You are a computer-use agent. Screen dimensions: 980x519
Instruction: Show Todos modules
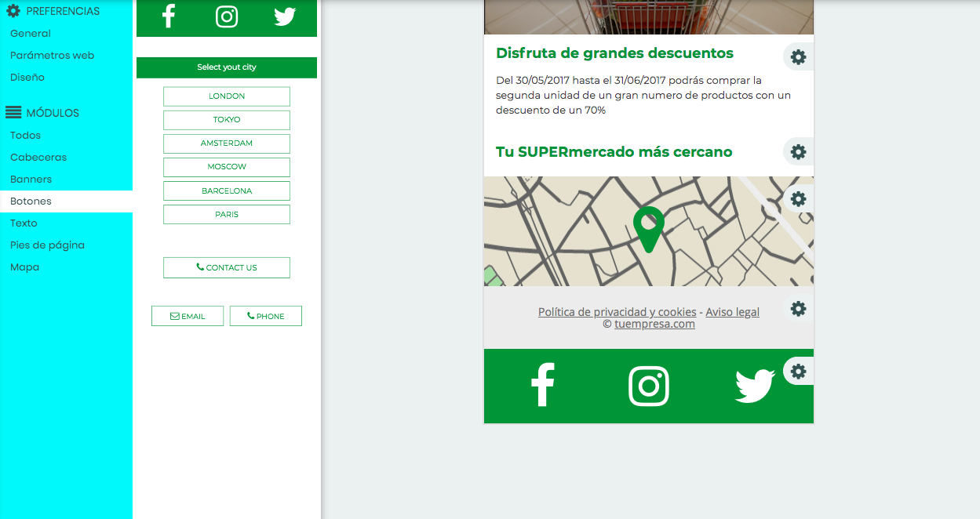[26, 136]
